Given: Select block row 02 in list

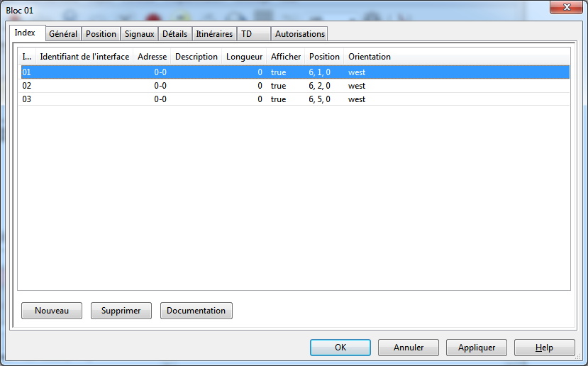Looking at the screenshot, I should click(x=213, y=86).
